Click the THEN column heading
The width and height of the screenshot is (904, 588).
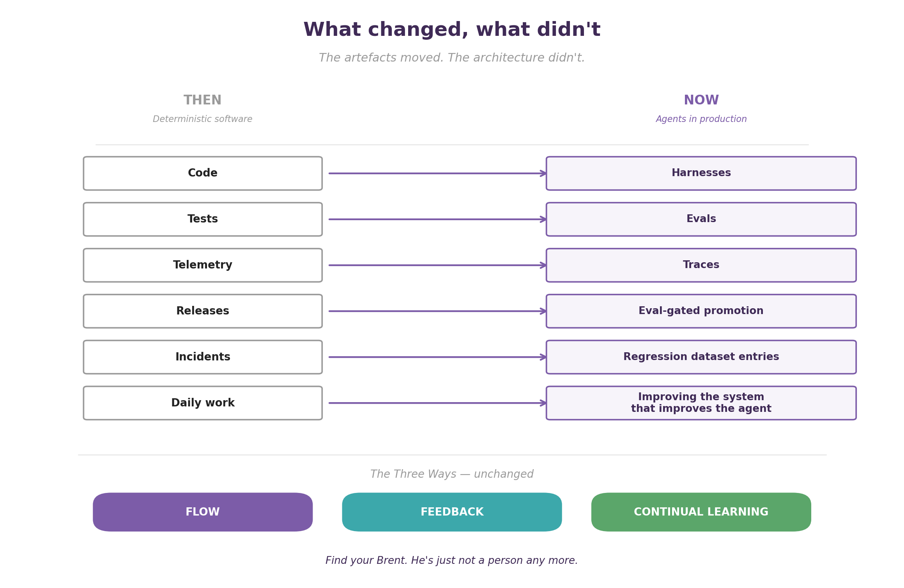[x=203, y=100]
